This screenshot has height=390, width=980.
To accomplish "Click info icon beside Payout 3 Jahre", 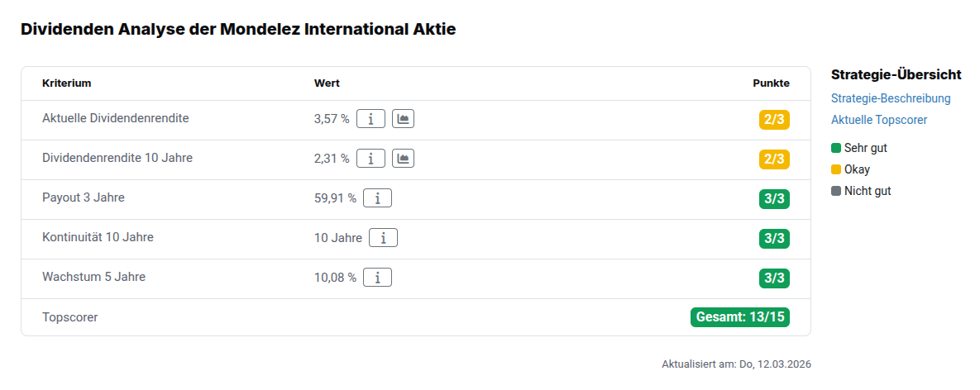I will coord(377,198).
